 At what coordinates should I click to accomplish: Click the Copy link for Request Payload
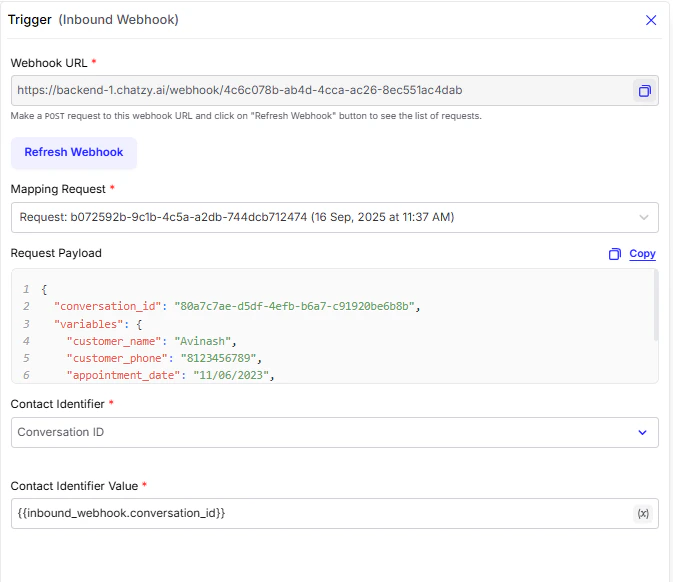click(642, 254)
